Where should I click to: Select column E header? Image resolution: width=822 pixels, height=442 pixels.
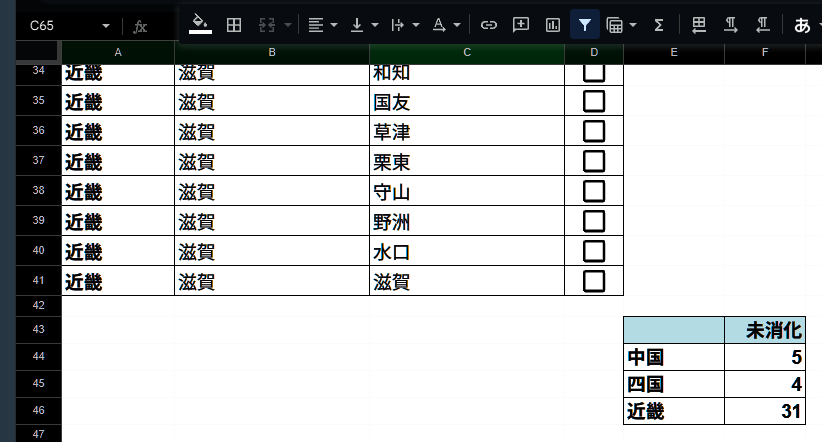click(674, 52)
